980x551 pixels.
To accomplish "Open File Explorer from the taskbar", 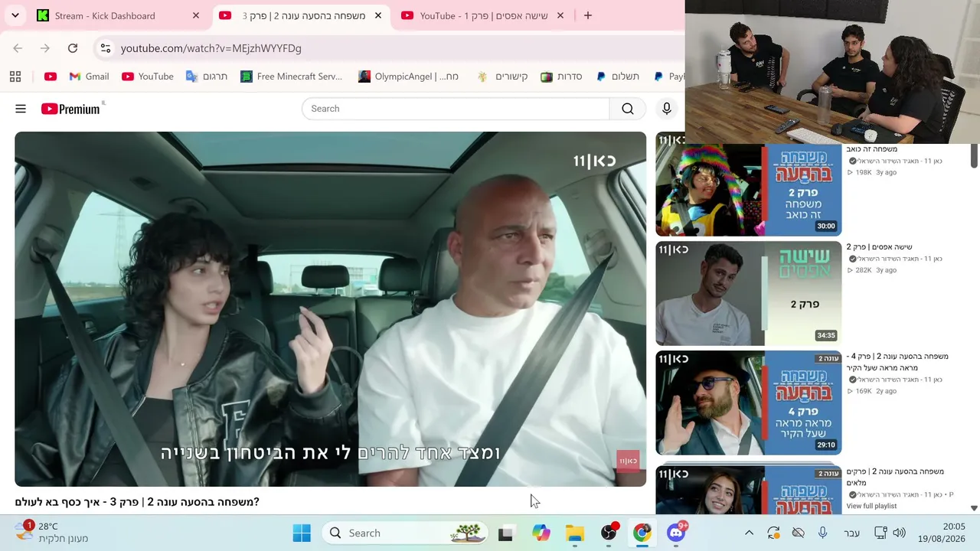I will coord(574,533).
